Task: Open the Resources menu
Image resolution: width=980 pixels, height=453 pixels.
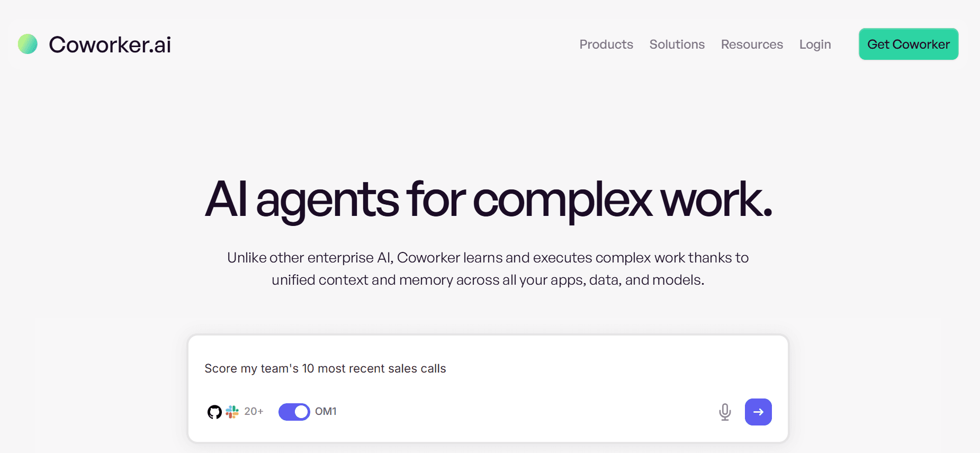Action: [x=752, y=44]
